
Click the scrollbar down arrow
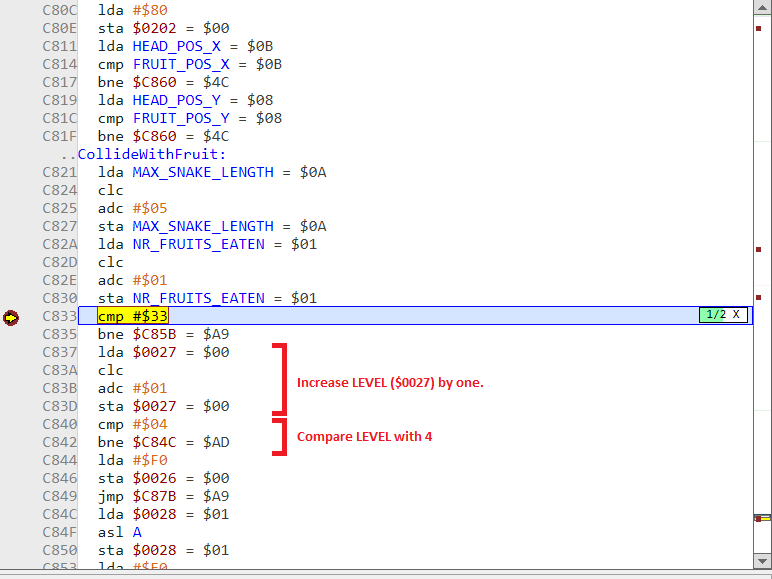pyautogui.click(x=762, y=561)
